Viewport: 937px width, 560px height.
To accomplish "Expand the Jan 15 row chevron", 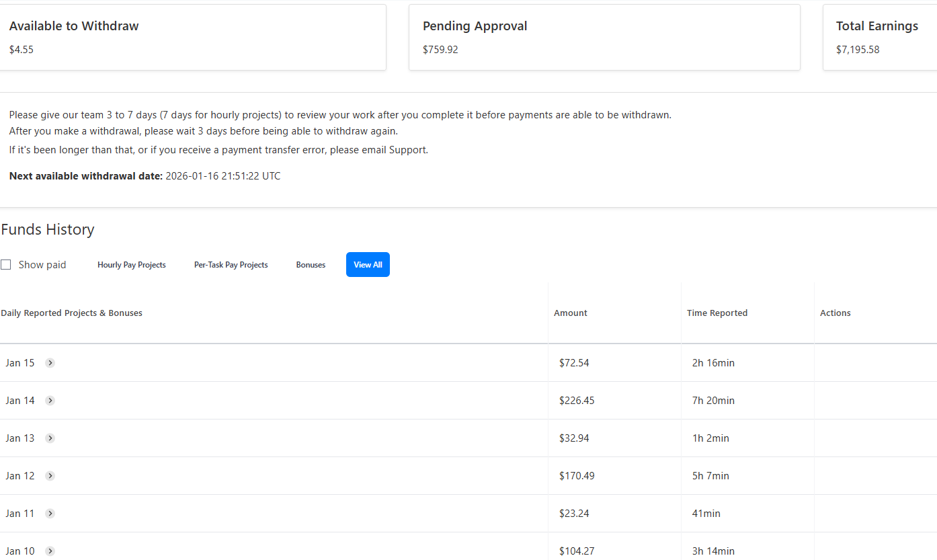I will point(50,363).
